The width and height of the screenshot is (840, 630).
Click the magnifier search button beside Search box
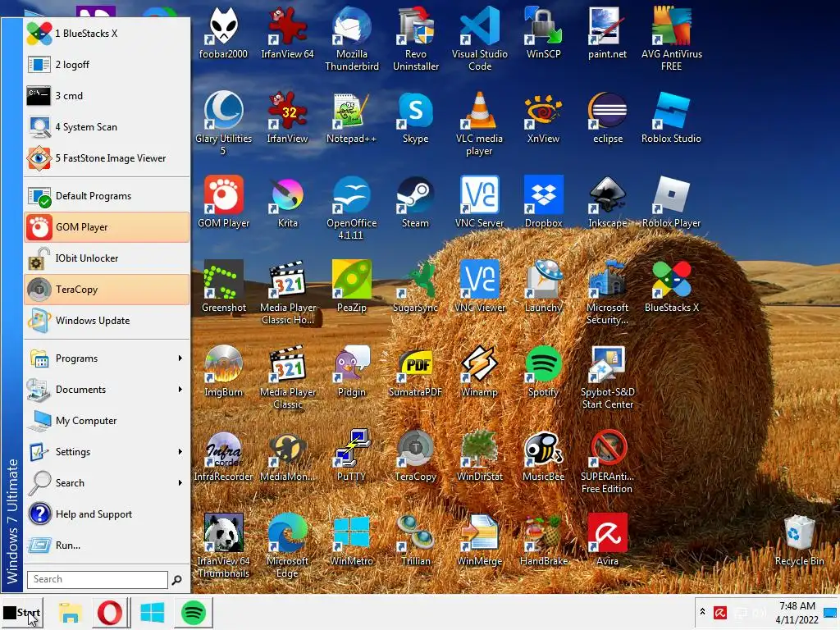click(177, 580)
